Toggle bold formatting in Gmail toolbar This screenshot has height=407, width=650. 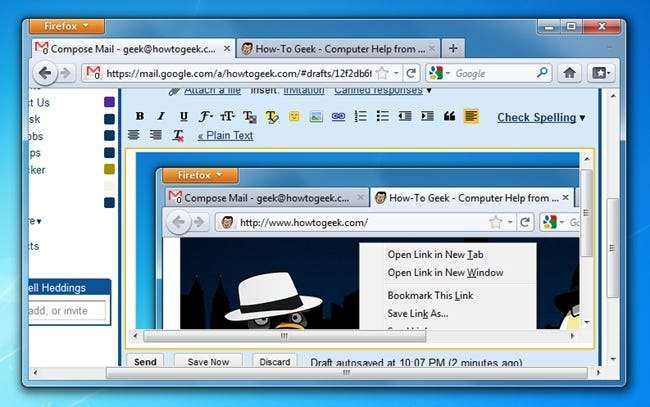coord(140,116)
